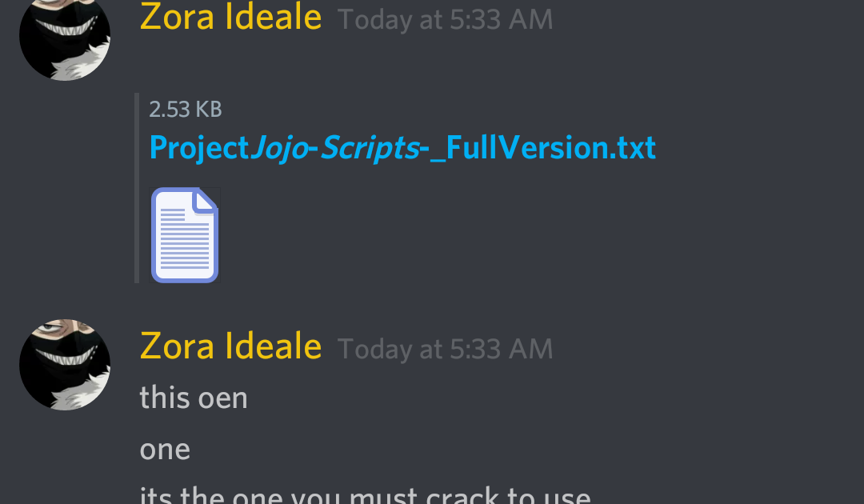The height and width of the screenshot is (504, 864).
Task: Click the attachment embed's left border bar
Action: [137, 188]
